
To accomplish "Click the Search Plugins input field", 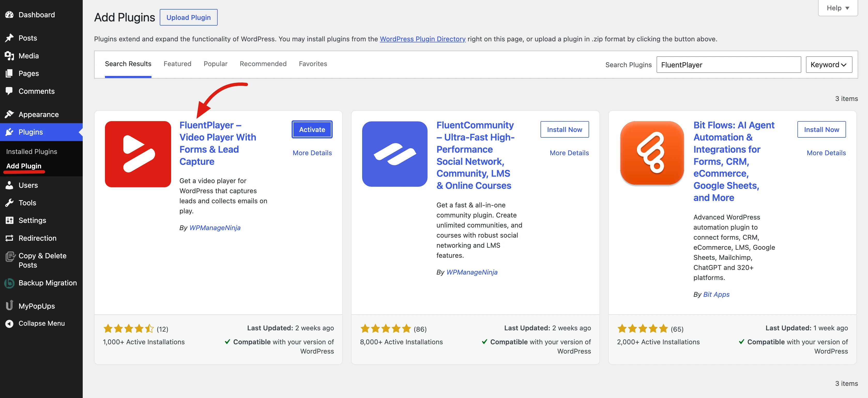I will [x=729, y=65].
